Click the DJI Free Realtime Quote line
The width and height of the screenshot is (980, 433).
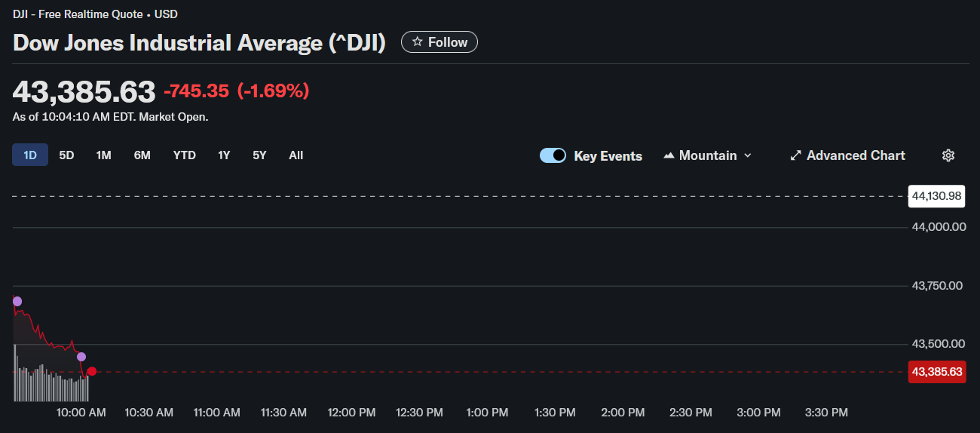[x=95, y=14]
